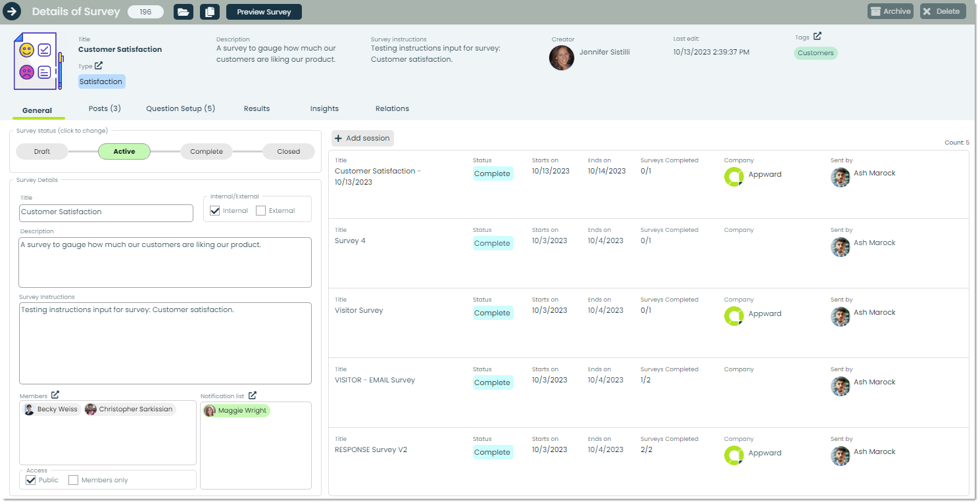Screen dimensions: 980x504
Task: Click Becky Weiss member chip
Action: pos(51,409)
